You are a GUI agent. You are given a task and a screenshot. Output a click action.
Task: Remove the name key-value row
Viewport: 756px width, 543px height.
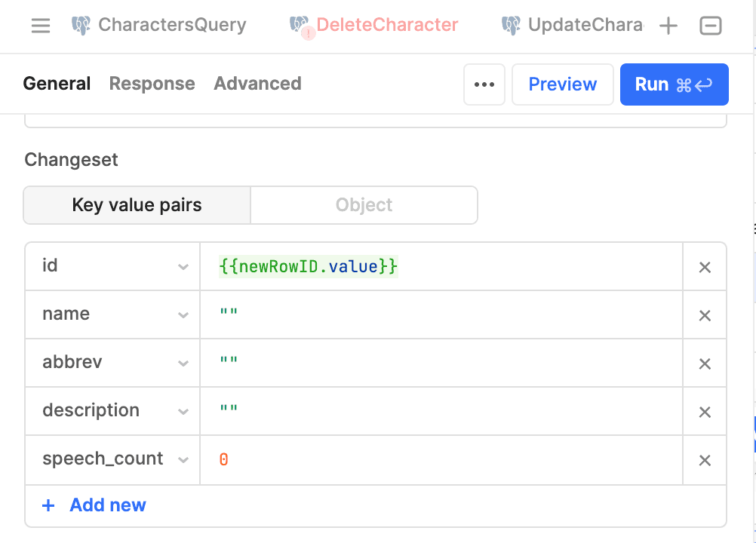[705, 315]
